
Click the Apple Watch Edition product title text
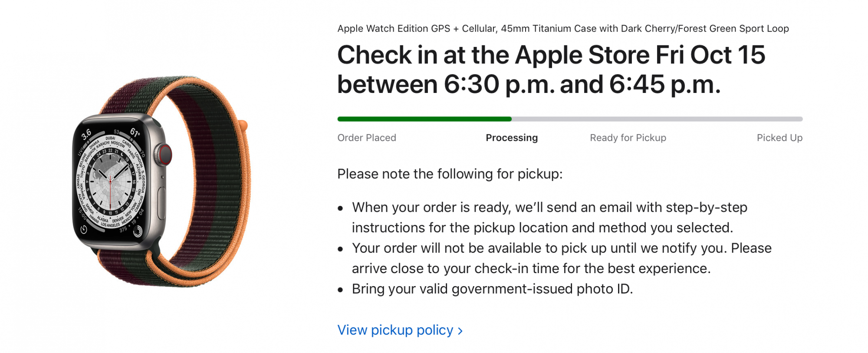[x=563, y=29]
